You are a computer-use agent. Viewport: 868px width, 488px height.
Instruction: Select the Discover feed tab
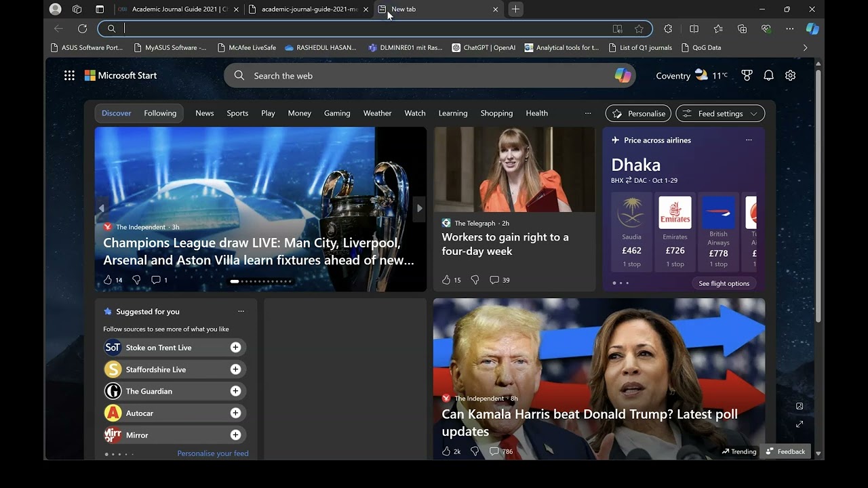[117, 113]
